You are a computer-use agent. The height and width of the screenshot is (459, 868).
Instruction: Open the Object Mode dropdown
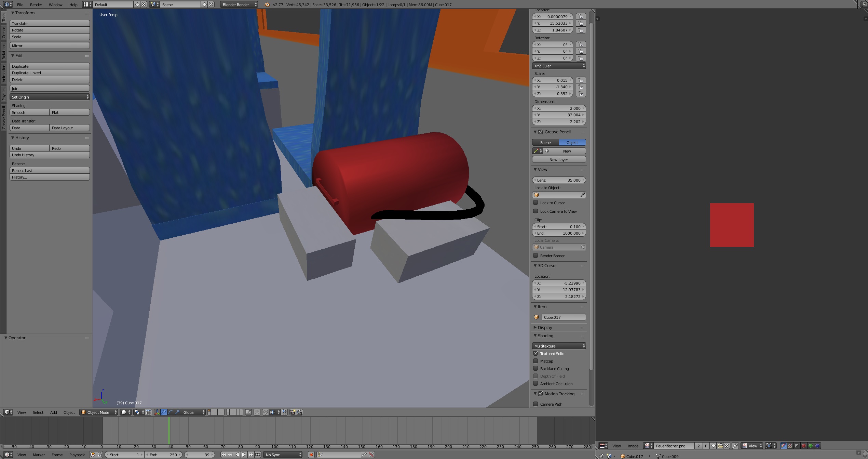[x=99, y=412]
